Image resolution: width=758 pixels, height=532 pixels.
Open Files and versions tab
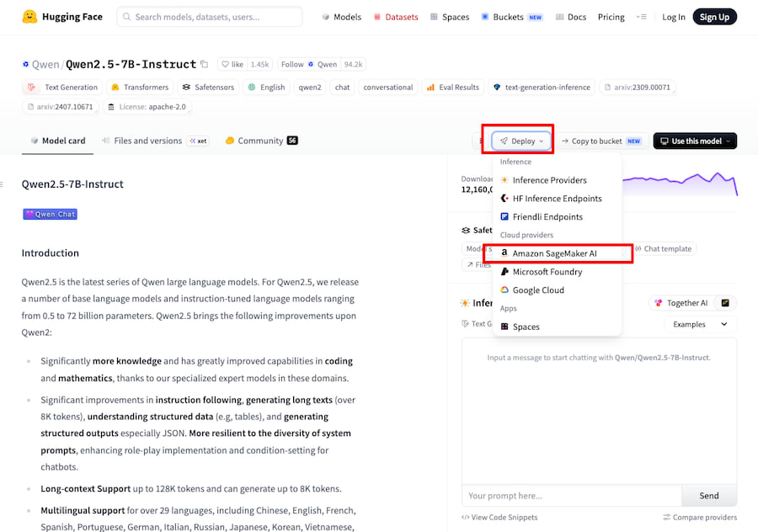(x=147, y=141)
